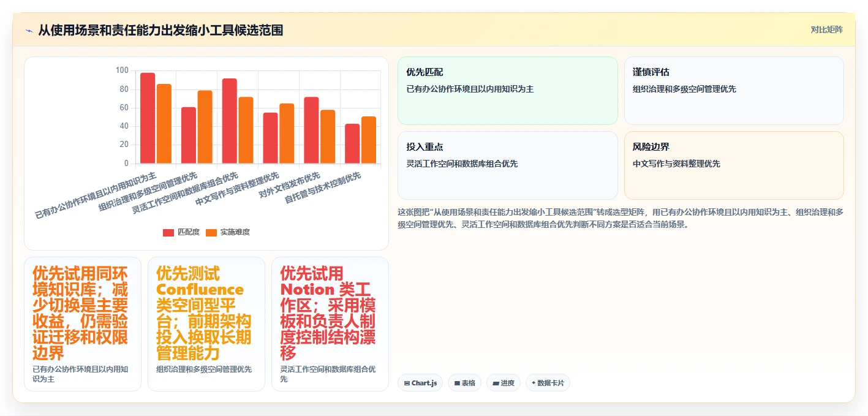
Task: Click the red 匹配度 bar for 对外文档发布优先
Action: [x=311, y=130]
